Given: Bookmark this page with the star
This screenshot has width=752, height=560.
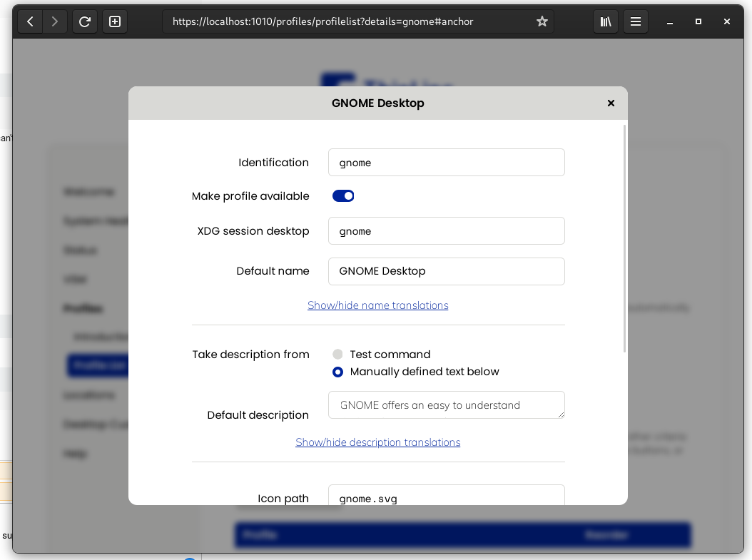Looking at the screenshot, I should click(542, 21).
